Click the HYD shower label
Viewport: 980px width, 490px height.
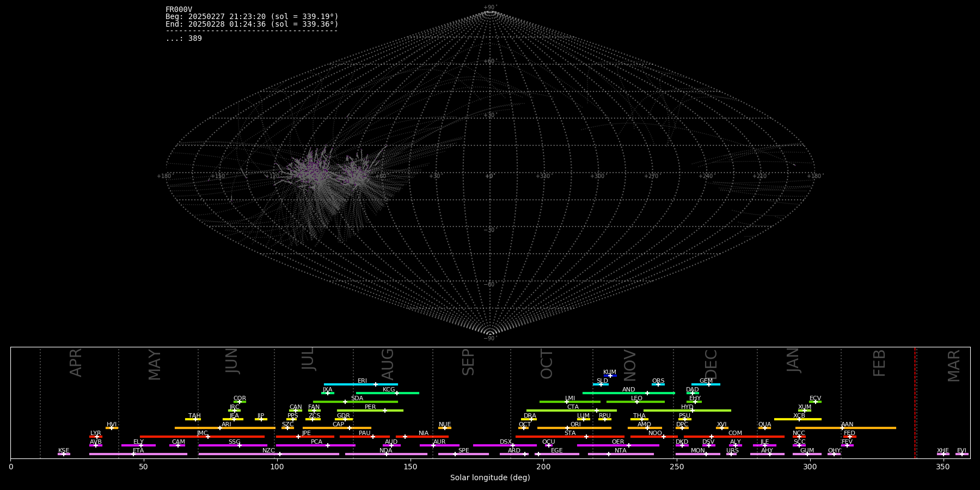pyautogui.click(x=687, y=407)
